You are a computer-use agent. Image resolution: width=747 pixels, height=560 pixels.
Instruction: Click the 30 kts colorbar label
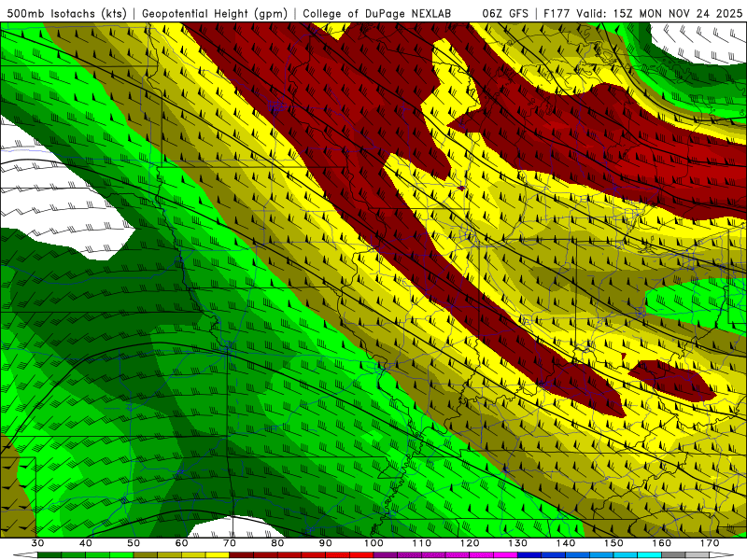37,543
